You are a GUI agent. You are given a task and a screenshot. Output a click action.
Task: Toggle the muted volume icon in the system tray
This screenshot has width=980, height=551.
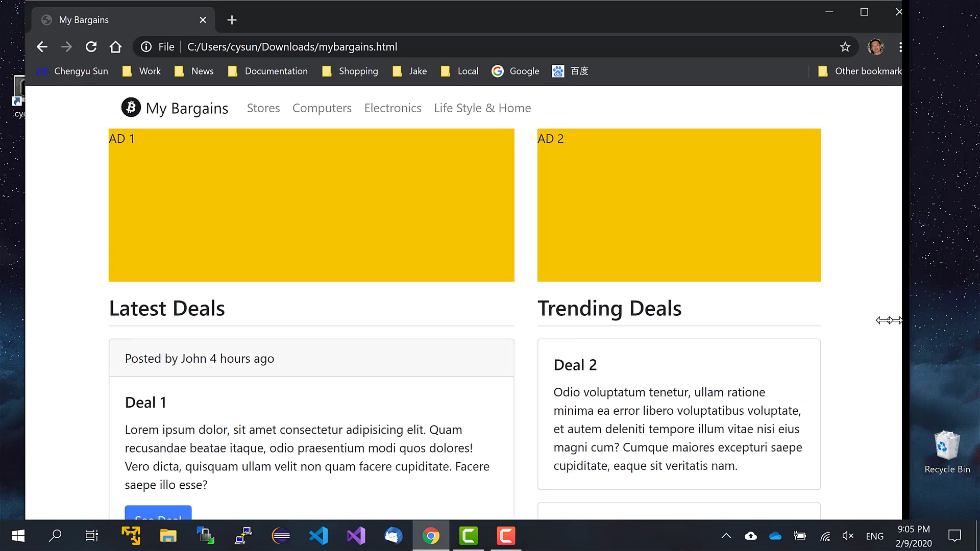tap(848, 536)
